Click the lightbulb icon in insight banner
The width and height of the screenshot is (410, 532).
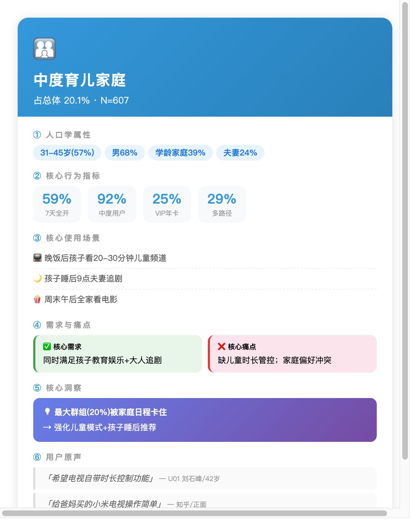point(47,412)
